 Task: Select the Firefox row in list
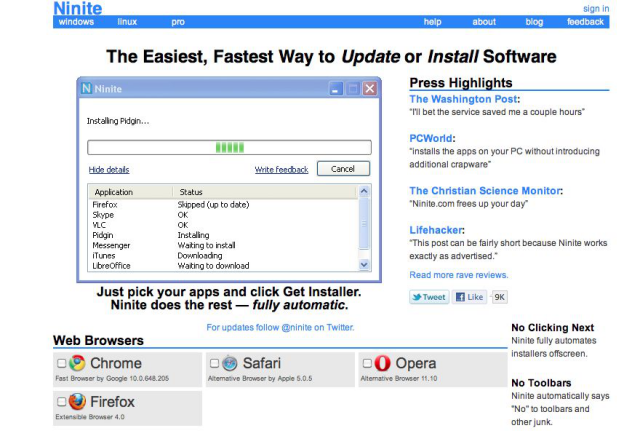(x=224, y=205)
